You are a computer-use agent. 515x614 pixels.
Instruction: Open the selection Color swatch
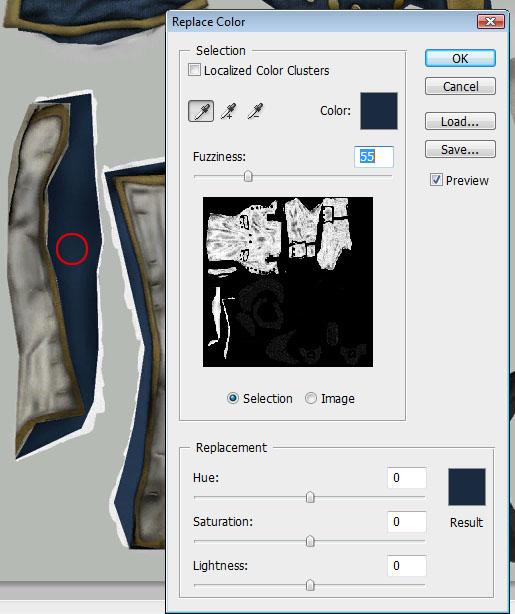379,111
